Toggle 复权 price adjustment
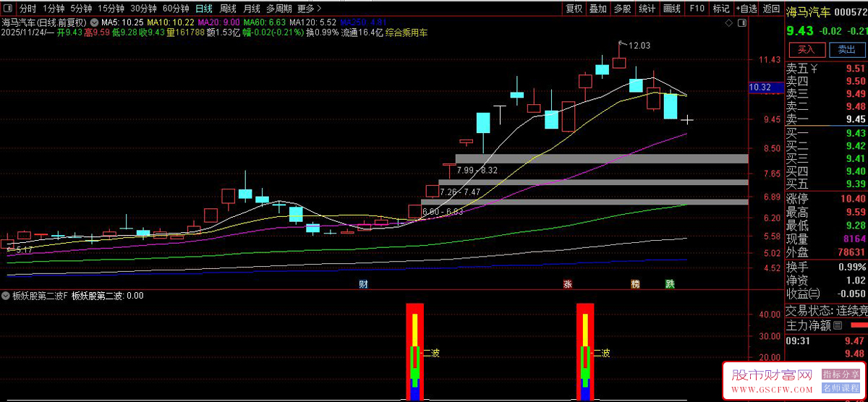This screenshot has height=402, width=868. click(574, 9)
